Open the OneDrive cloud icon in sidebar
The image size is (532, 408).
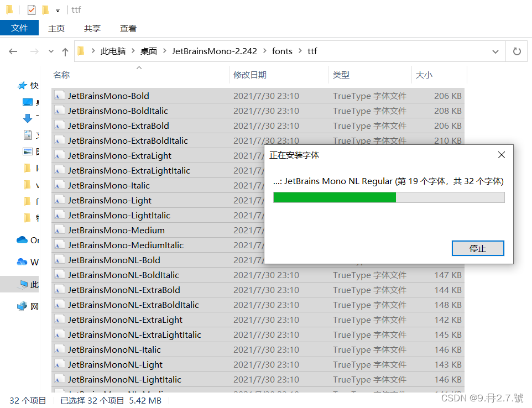tap(22, 240)
